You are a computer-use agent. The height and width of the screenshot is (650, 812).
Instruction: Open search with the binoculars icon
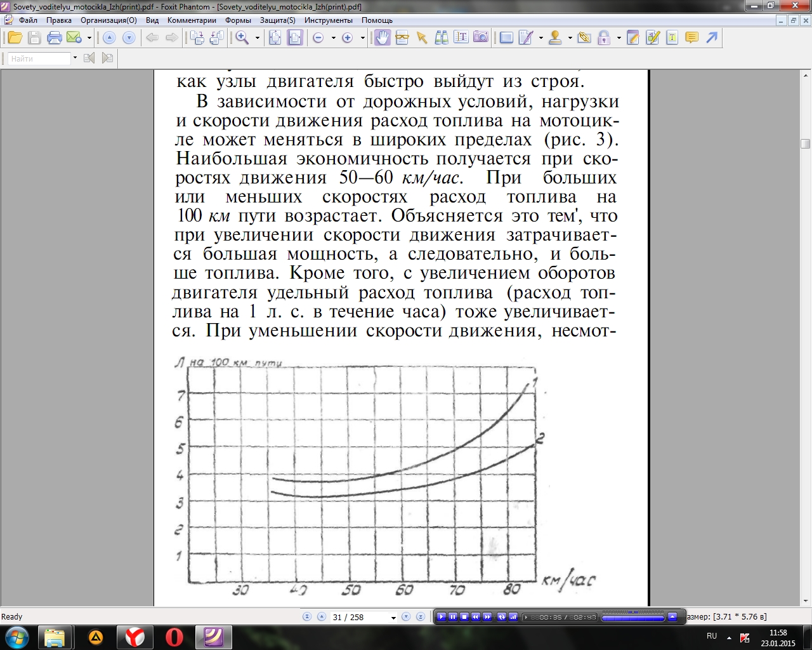pos(442,38)
